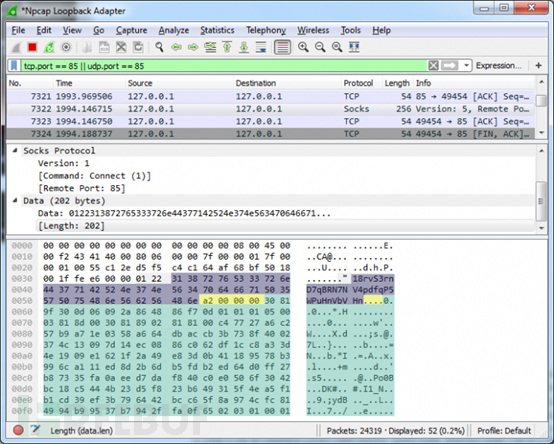Go forward to next packet arrow
This screenshot has height=444, width=554.
point(193,47)
